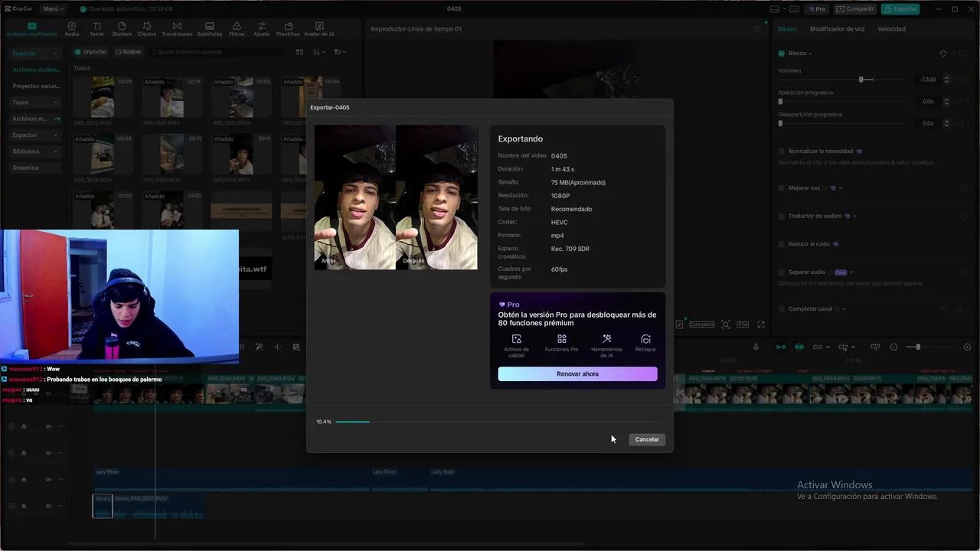Expand the Tuyos sidebar section
The height and width of the screenshot is (551, 980).
(x=35, y=103)
